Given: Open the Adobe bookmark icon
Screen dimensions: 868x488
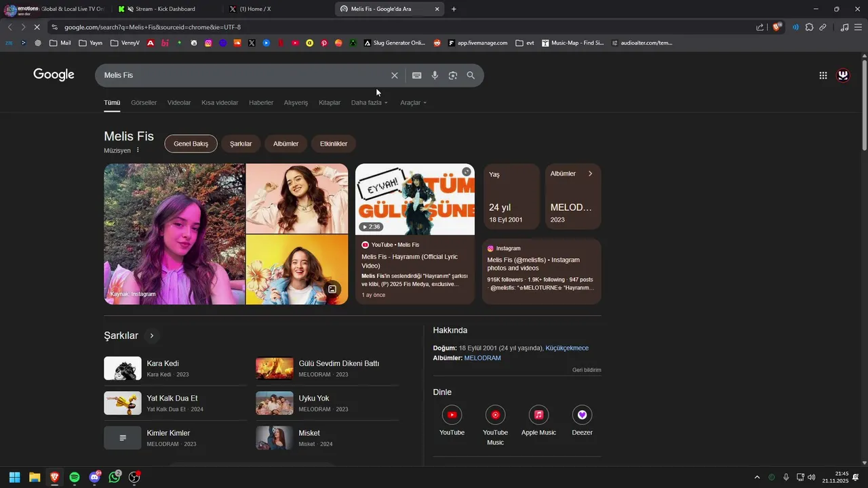Looking at the screenshot, I should pyautogui.click(x=151, y=43).
